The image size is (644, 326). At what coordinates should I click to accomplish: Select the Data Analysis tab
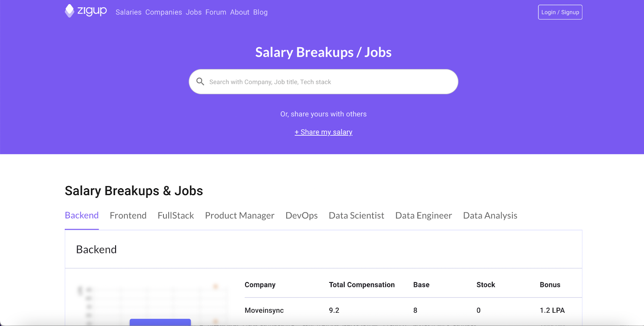pyautogui.click(x=490, y=216)
